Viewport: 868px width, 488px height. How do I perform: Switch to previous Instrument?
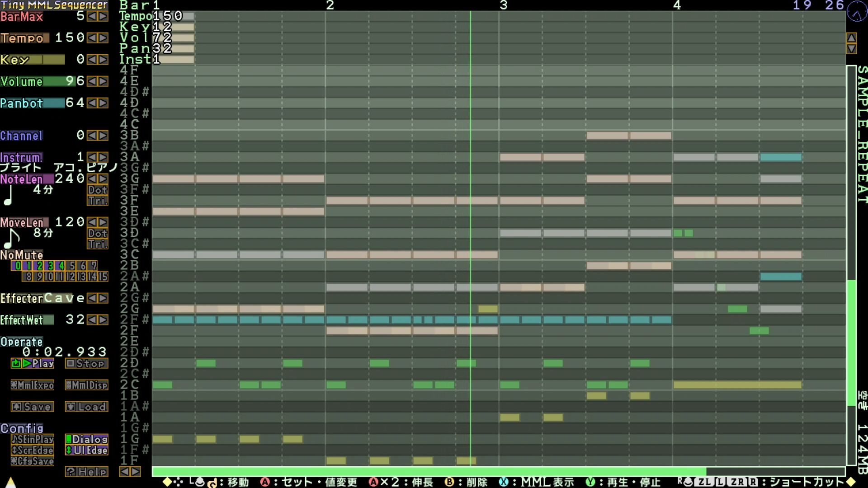(x=92, y=157)
